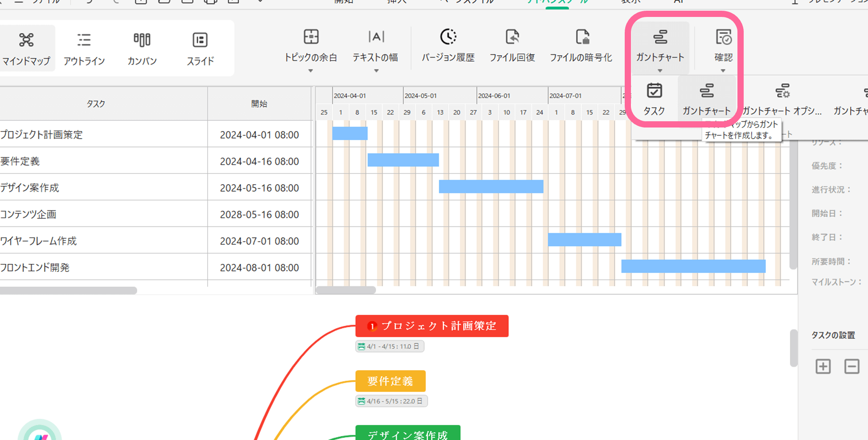Select the コンテンツ企画 task row
This screenshot has height=440, width=868.
click(x=156, y=214)
